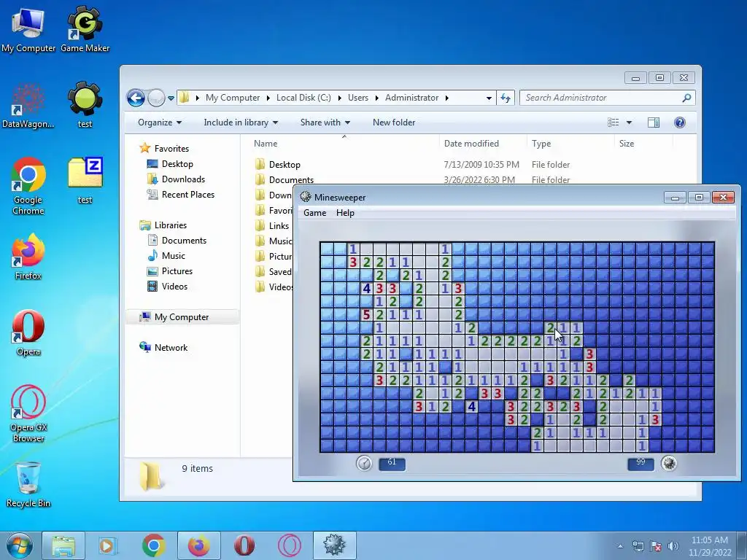The image size is (747, 560).
Task: Click the Explorer help question mark icon
Action: 680,122
